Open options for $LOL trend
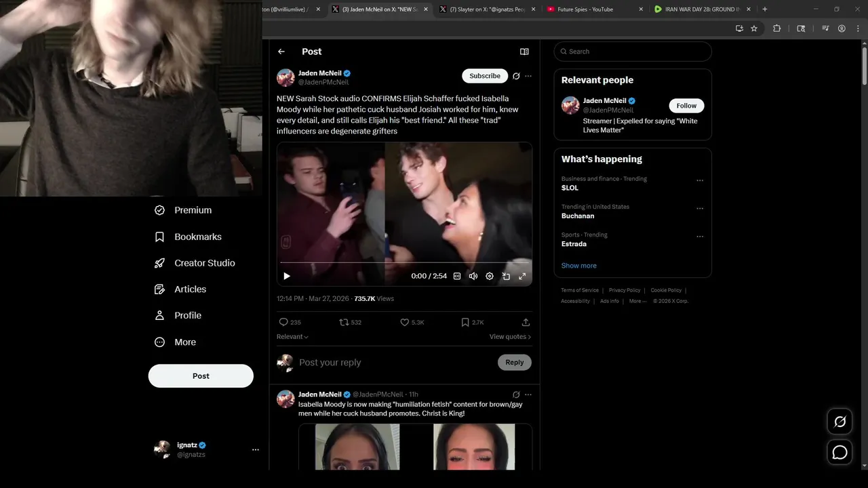This screenshot has height=488, width=868. coord(700,181)
